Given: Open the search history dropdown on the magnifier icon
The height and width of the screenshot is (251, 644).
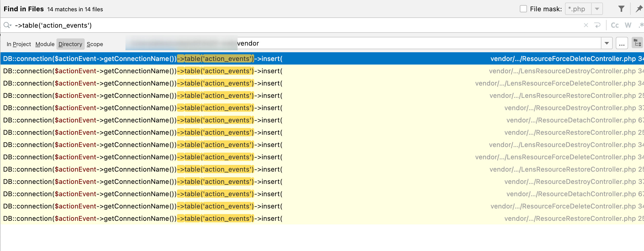Looking at the screenshot, I should pos(7,25).
